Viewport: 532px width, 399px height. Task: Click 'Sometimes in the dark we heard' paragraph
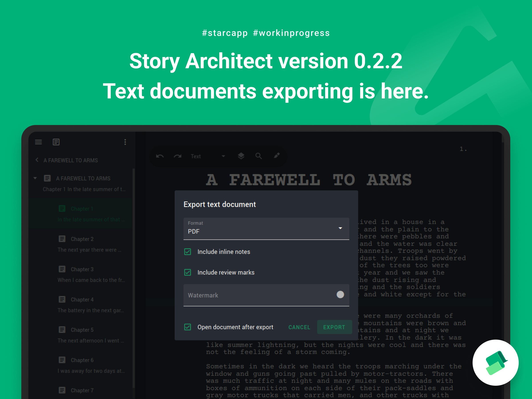[x=334, y=381]
